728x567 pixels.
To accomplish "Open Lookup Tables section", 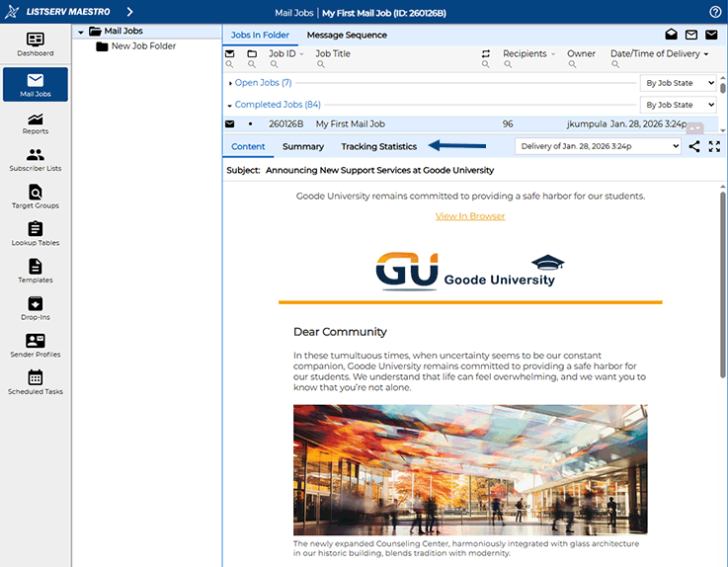I will coord(36,234).
